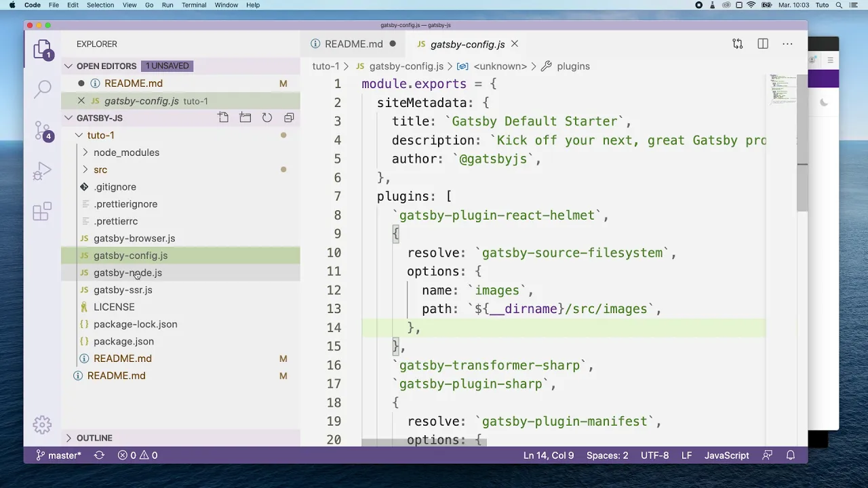
Task: Close gatsby-config.js in Open Editors list
Action: click(81, 101)
